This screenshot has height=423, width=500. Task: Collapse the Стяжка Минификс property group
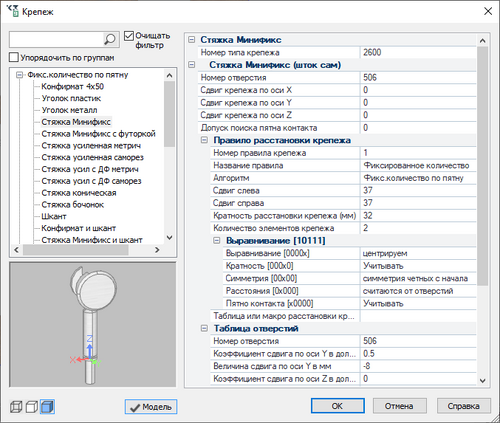coord(191,40)
